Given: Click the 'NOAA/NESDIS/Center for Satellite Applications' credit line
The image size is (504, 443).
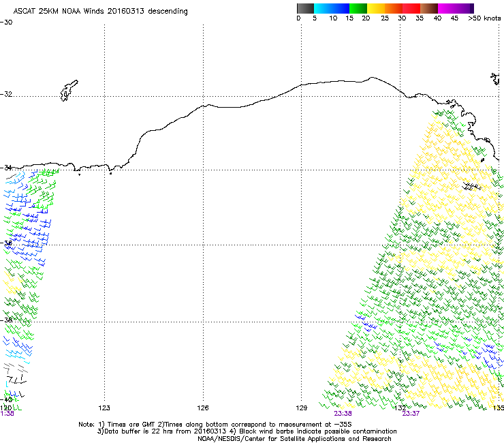Looking at the screenshot, I should tap(294, 439).
